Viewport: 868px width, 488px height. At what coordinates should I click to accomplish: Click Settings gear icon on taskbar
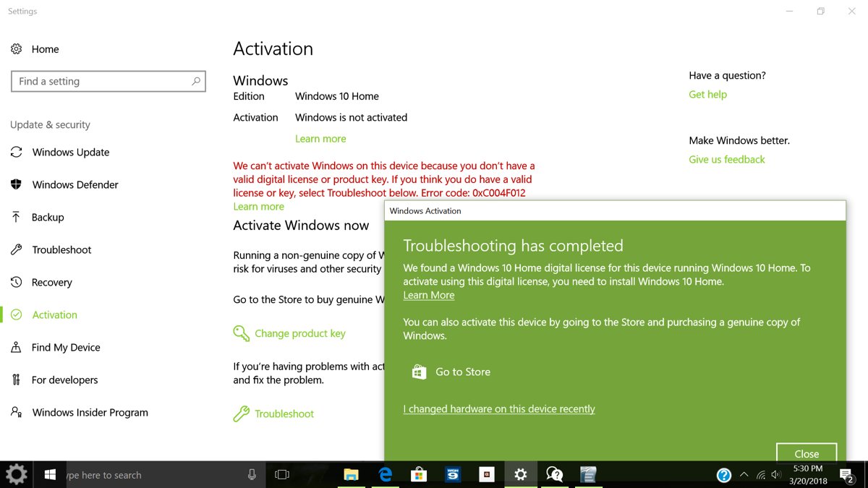tap(521, 475)
